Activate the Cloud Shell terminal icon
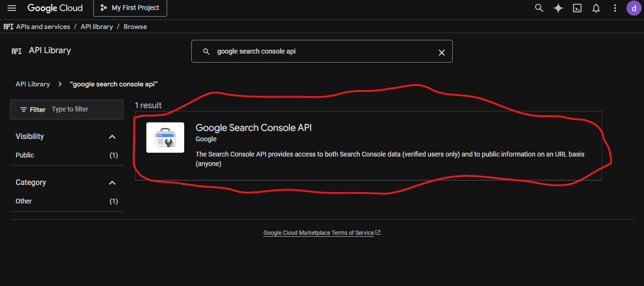Viewport: 644px width, 286px height. (577, 8)
